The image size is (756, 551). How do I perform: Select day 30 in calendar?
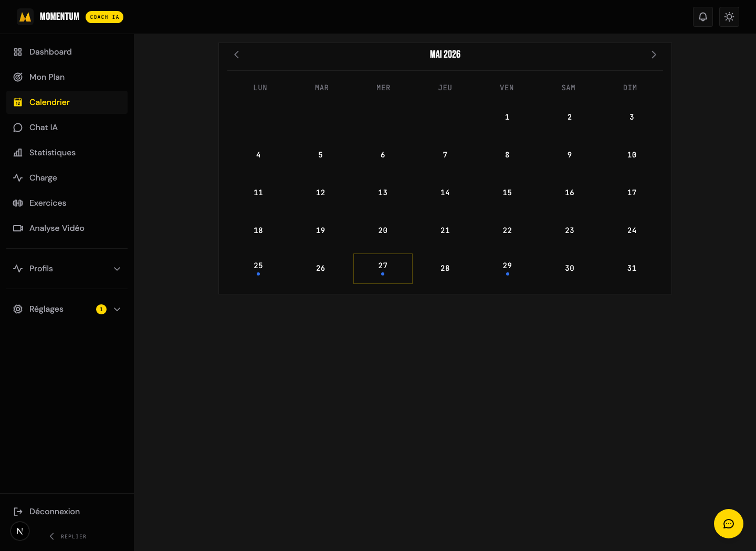[570, 268]
